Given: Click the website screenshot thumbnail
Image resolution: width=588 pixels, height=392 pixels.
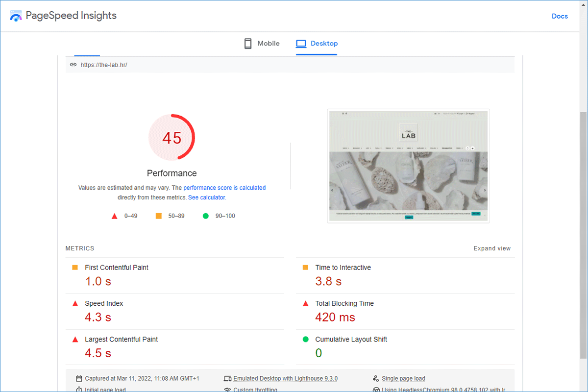Looking at the screenshot, I should [408, 166].
